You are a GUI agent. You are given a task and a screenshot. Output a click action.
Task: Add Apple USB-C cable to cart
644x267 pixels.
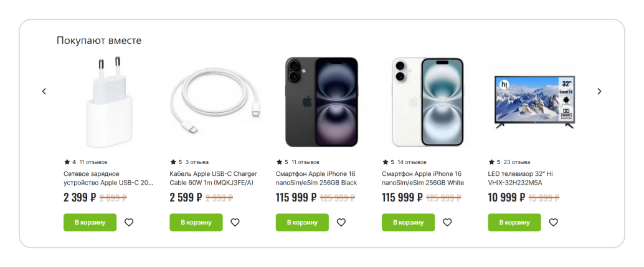[196, 222]
